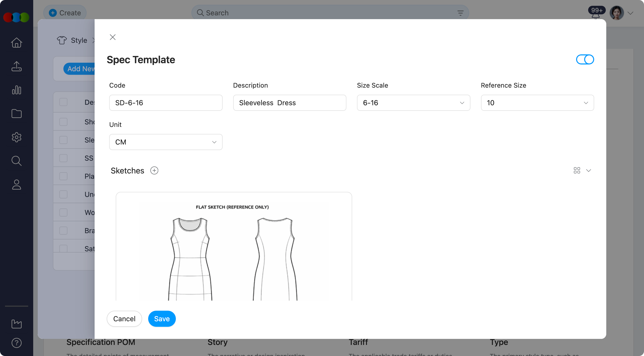The width and height of the screenshot is (644, 356).
Task: Open the upload icon in sidebar
Action: pos(17,66)
